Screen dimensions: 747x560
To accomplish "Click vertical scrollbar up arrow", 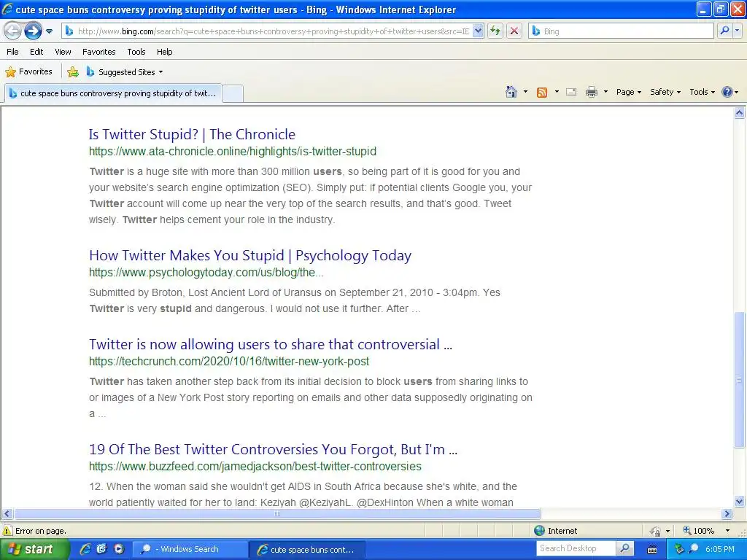I will point(740,113).
